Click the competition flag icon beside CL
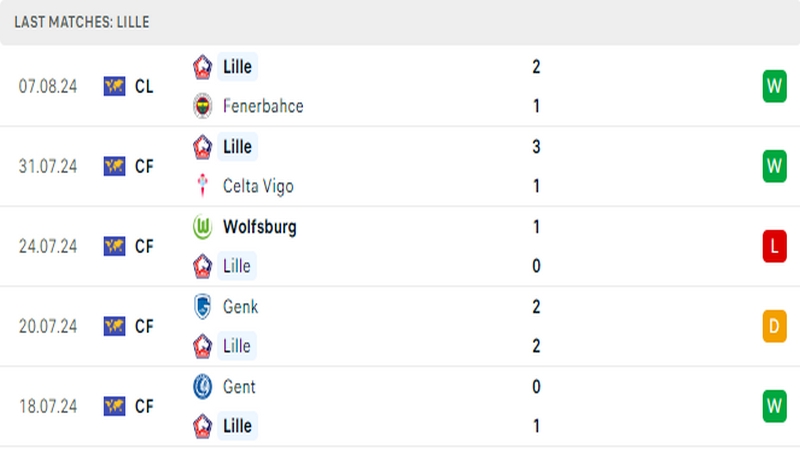This screenshot has height=450, width=800. [114, 86]
